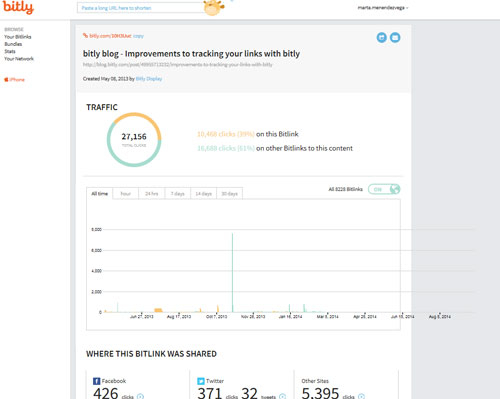The image size is (500, 399).
Task: Click the arrow icon next to Twitter tweets
Action: click(x=282, y=396)
